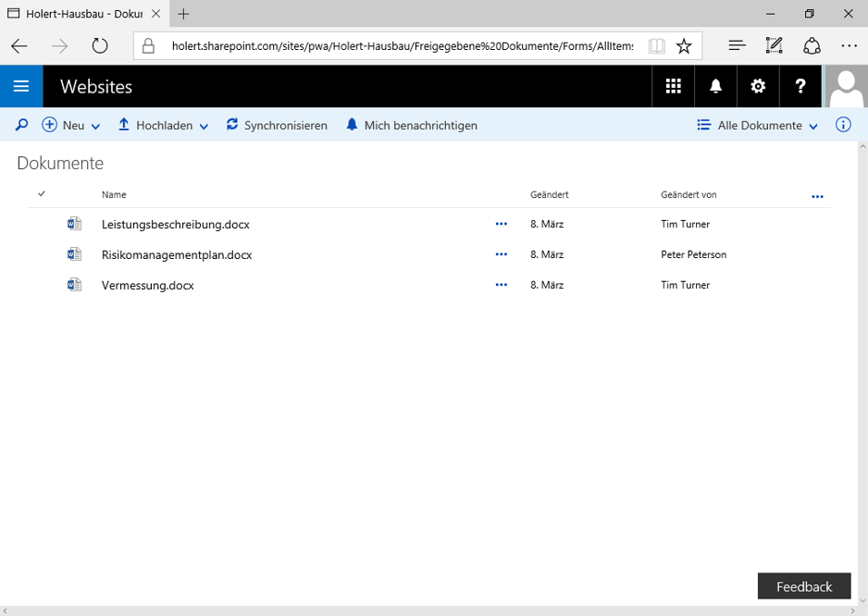Click the address bar URL
This screenshot has height=616, width=868.
[403, 46]
